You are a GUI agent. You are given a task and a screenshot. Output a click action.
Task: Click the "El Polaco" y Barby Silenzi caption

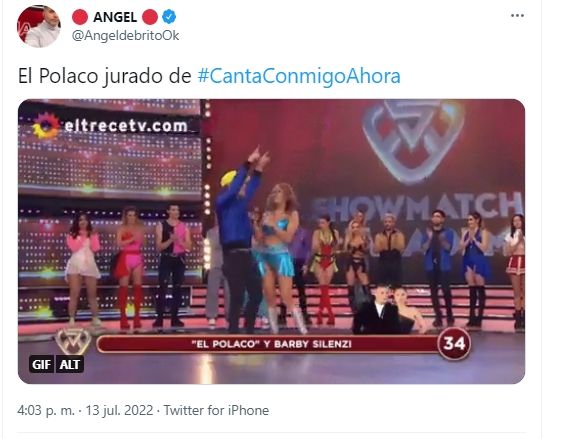point(271,344)
